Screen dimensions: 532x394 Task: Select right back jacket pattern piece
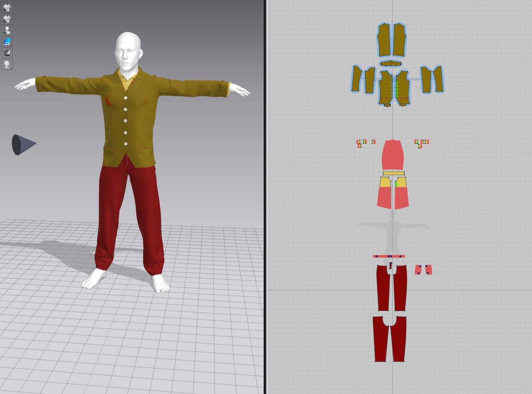tap(399, 40)
